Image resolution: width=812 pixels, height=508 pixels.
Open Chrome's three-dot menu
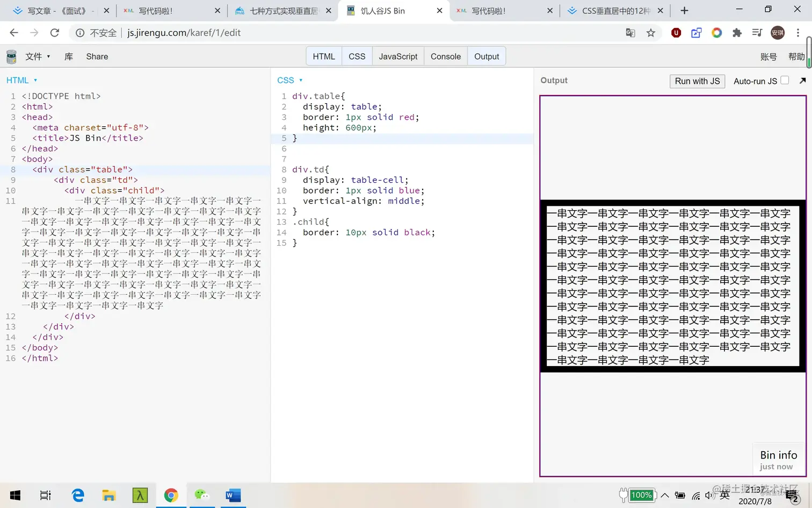(x=798, y=33)
